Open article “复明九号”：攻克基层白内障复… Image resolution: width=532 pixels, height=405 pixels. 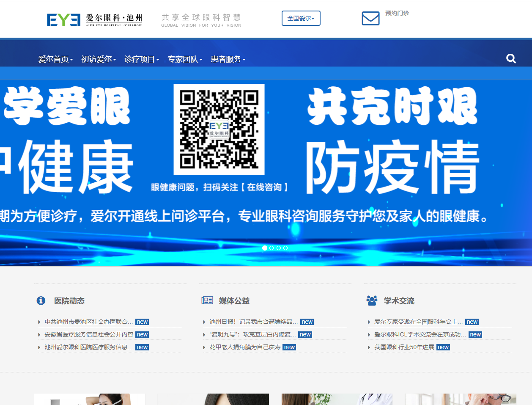[253, 334]
